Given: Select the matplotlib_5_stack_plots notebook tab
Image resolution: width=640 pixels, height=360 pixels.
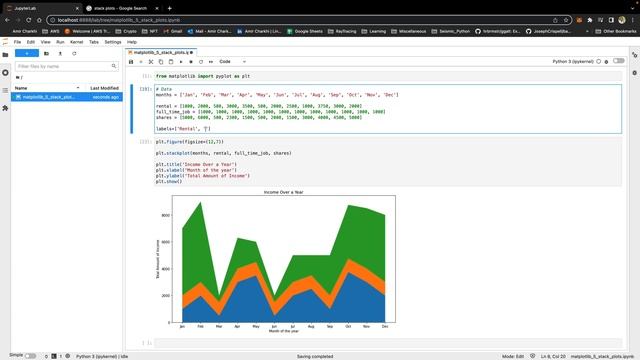Looking at the screenshot, I should pyautogui.click(x=161, y=52).
